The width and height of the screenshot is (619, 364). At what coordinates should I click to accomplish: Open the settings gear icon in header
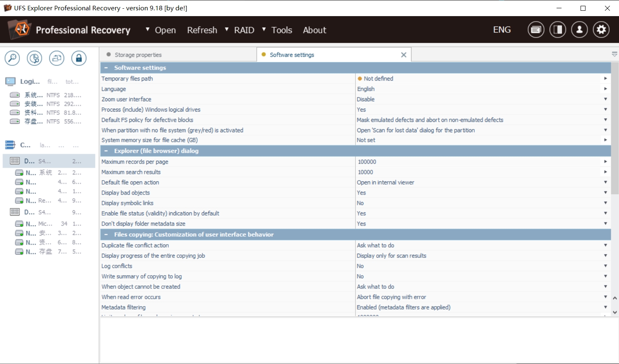coord(601,30)
